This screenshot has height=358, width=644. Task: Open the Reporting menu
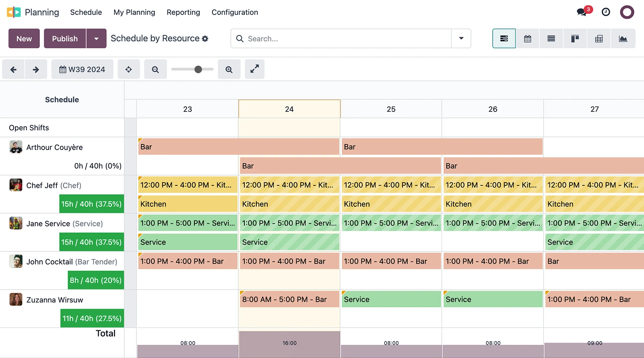coord(183,12)
